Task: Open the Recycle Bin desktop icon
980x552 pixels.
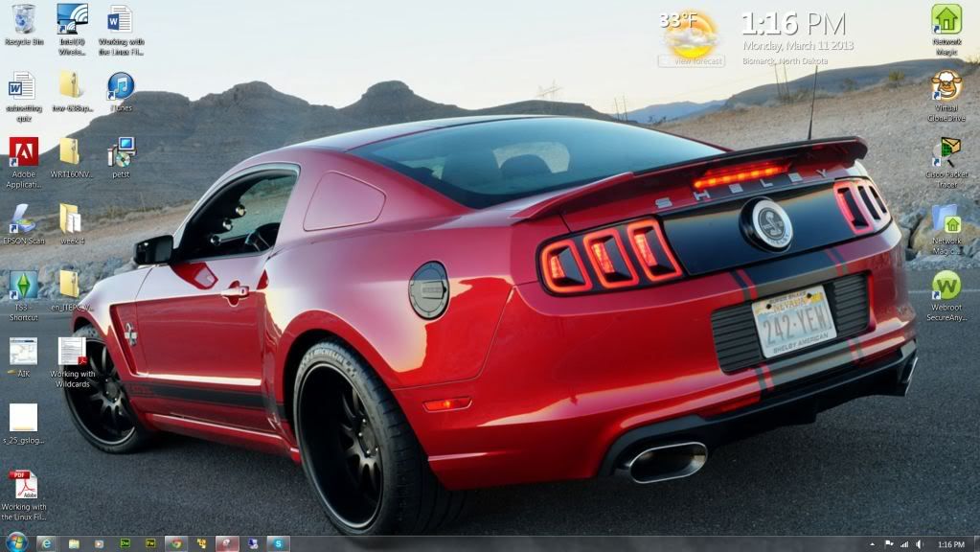Action: coord(24,20)
